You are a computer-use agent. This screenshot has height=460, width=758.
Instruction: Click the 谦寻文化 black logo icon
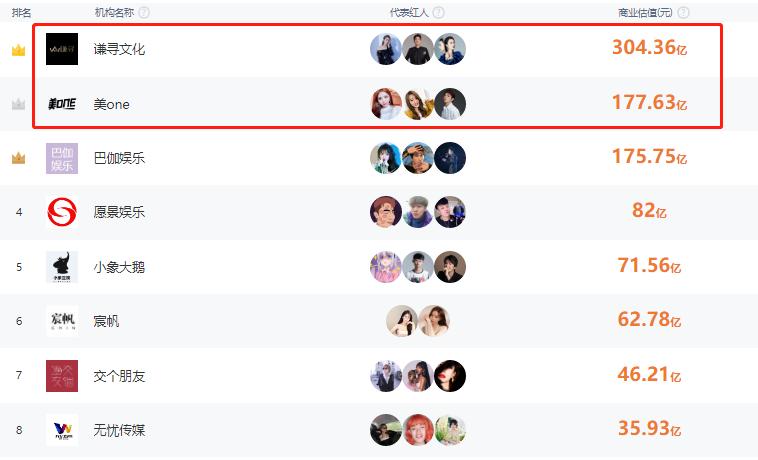pos(62,49)
